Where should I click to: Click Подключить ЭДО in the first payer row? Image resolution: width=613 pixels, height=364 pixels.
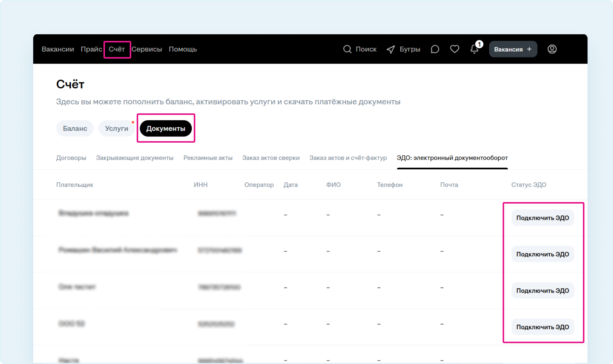(x=543, y=218)
